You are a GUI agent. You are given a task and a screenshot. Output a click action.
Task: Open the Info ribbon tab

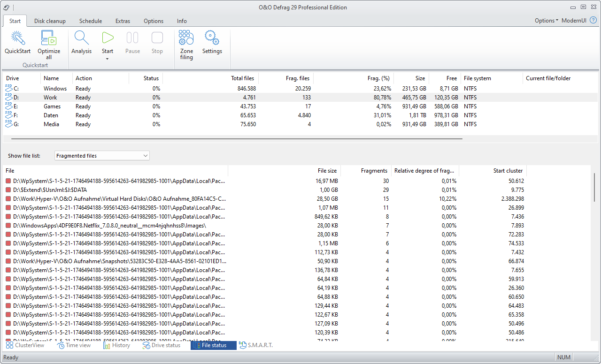[182, 21]
